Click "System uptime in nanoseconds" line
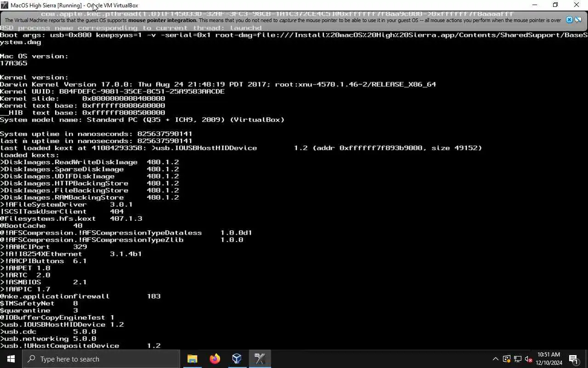Viewport: 588px width, 368px height. tap(96, 134)
